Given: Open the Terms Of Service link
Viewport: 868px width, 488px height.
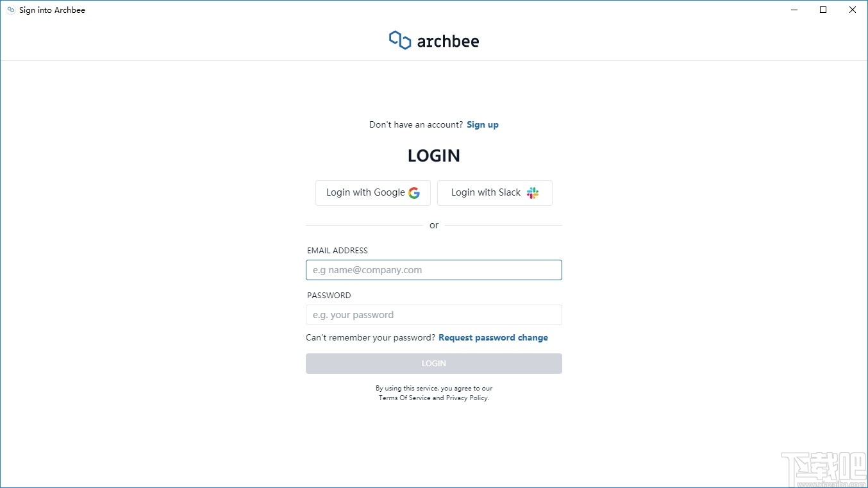Looking at the screenshot, I should tap(405, 398).
